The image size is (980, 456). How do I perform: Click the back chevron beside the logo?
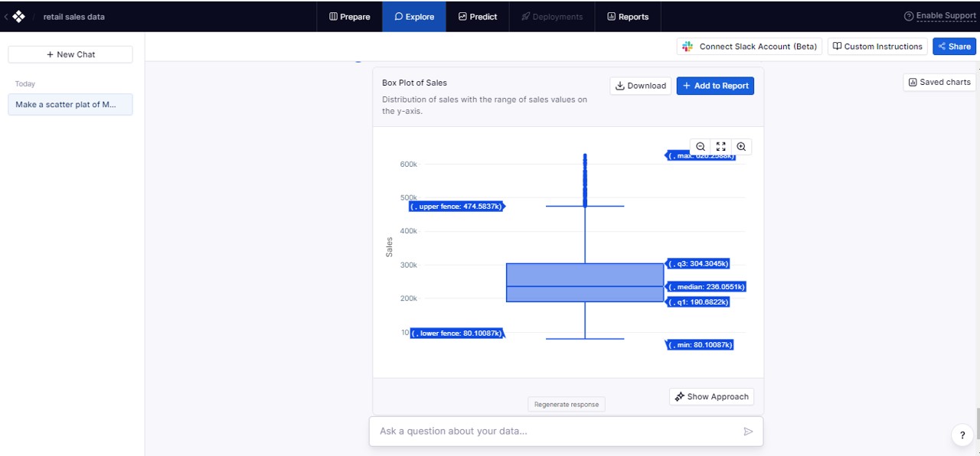6,16
